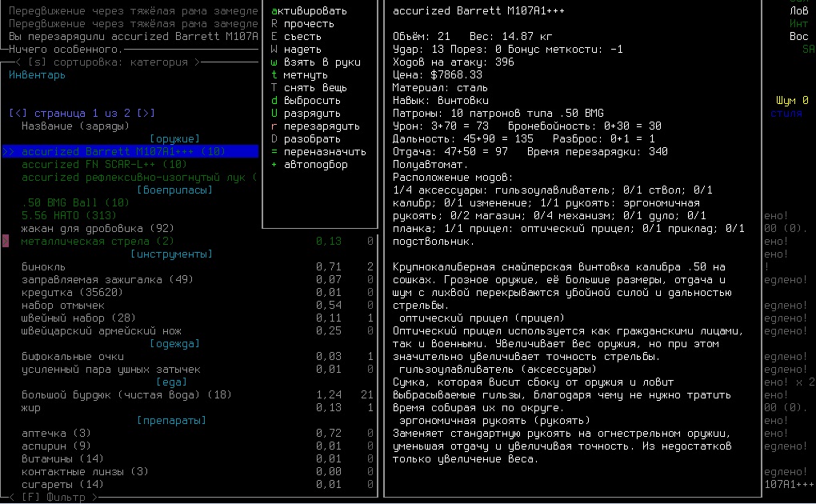The height and width of the screenshot is (504, 816).
Task: Select 'контактные линзы (3)' item
Action: (x=85, y=471)
